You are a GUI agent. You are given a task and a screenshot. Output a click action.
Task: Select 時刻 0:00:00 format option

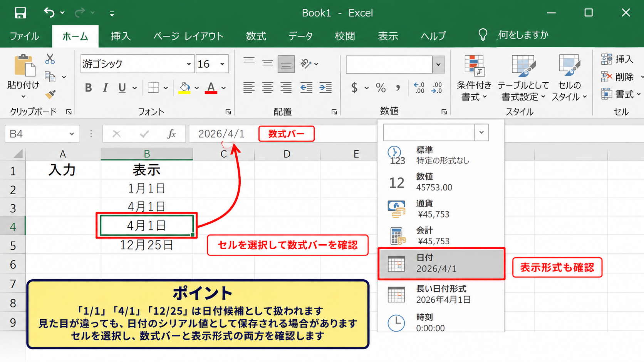[441, 323]
